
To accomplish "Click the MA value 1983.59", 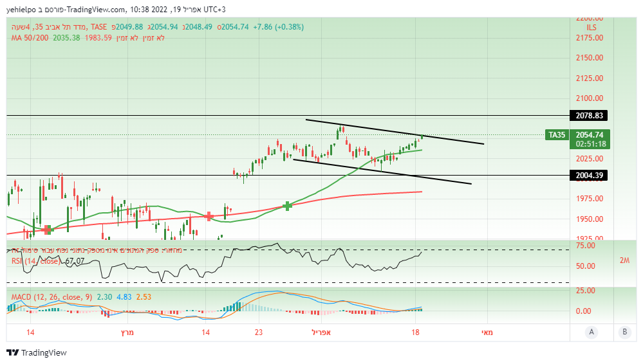I will click(x=98, y=38).
